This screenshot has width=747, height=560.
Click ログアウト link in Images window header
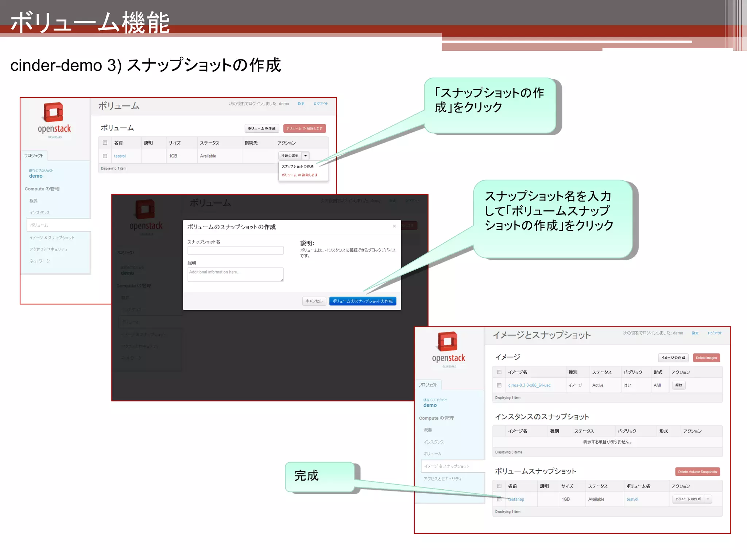pos(715,333)
